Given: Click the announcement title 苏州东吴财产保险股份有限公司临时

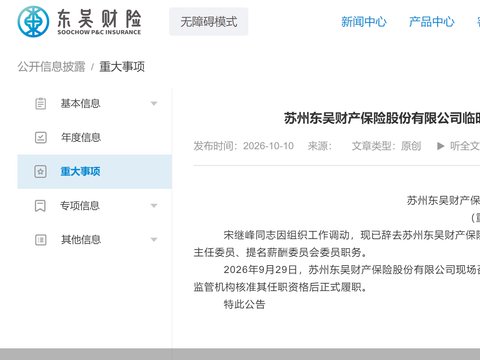Looking at the screenshot, I should click(x=382, y=118).
